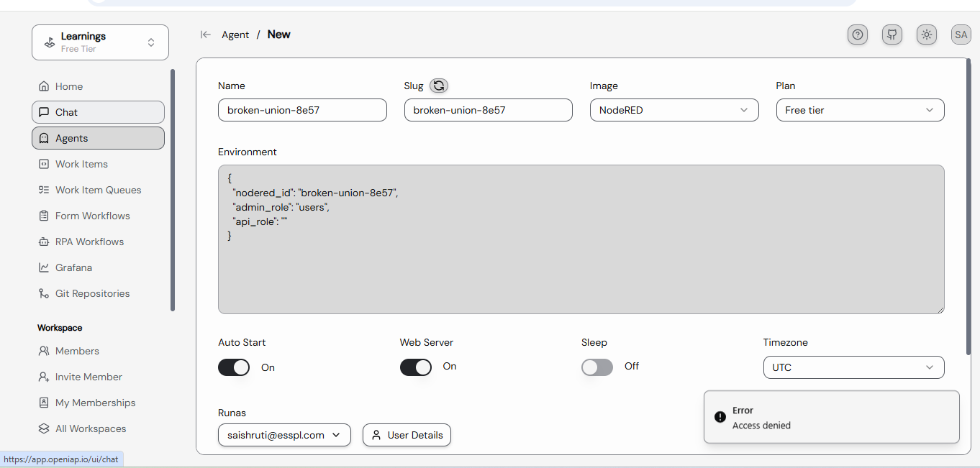This screenshot has height=468, width=980.
Task: Open the Timezone dropdown showing UTC
Action: click(x=853, y=367)
